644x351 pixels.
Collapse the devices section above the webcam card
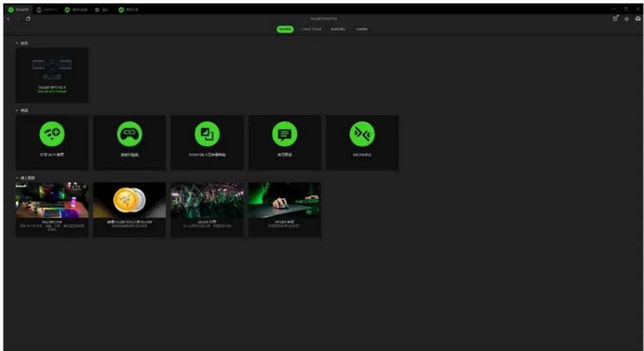pos(22,43)
